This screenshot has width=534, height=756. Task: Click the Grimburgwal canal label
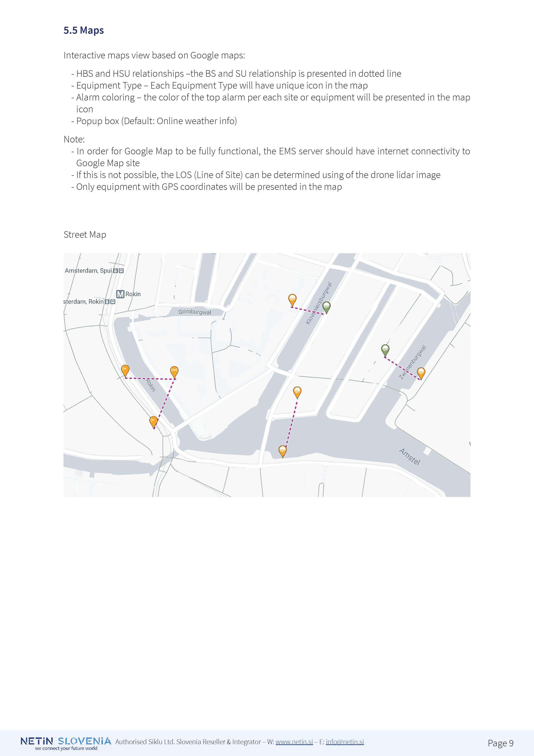[x=194, y=311]
